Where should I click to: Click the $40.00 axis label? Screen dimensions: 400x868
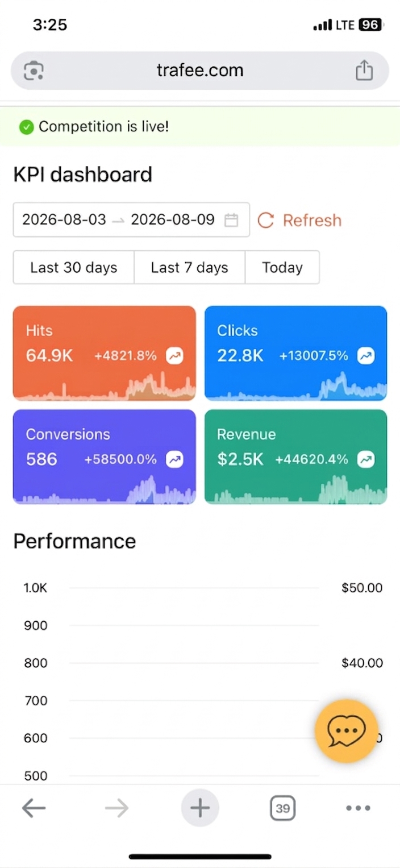[x=362, y=663]
